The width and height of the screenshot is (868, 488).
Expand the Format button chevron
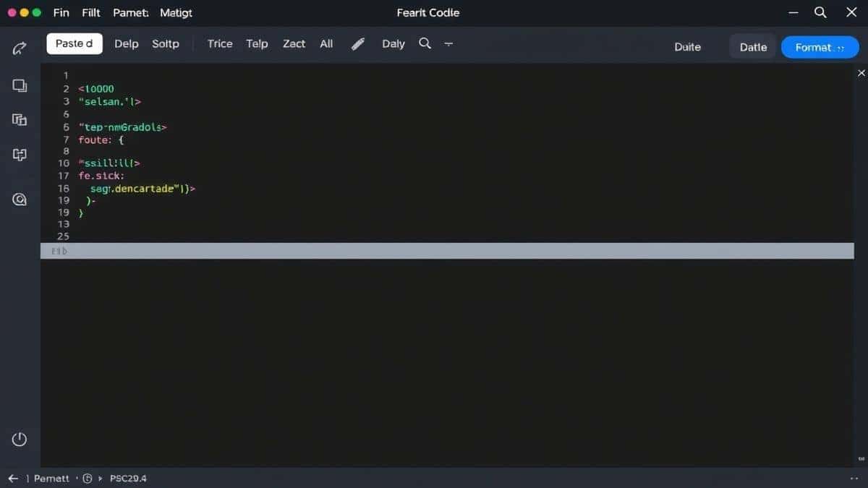(x=840, y=47)
